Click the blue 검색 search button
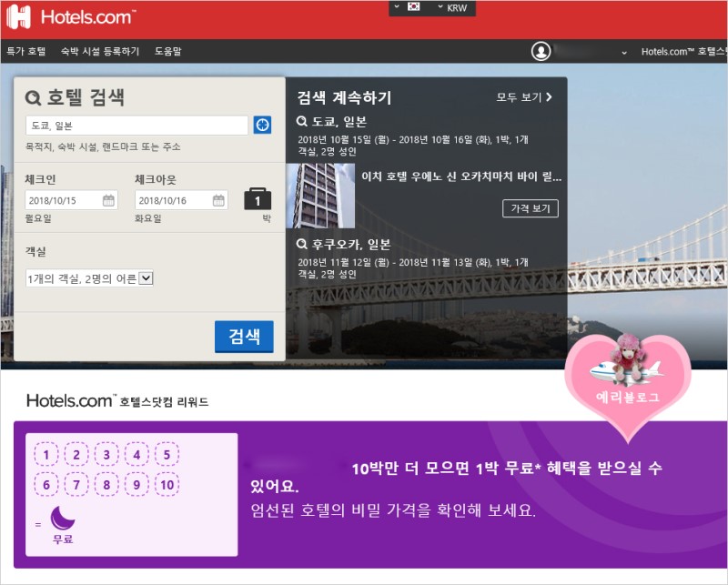The width and height of the screenshot is (728, 585). pos(244,336)
